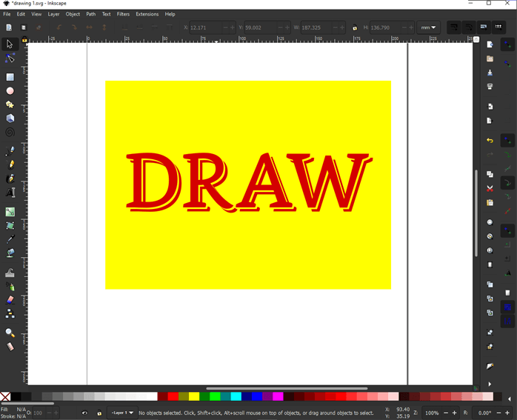This screenshot has height=420, width=517.
Task: Select the Measure tool
Action: (x=10, y=347)
